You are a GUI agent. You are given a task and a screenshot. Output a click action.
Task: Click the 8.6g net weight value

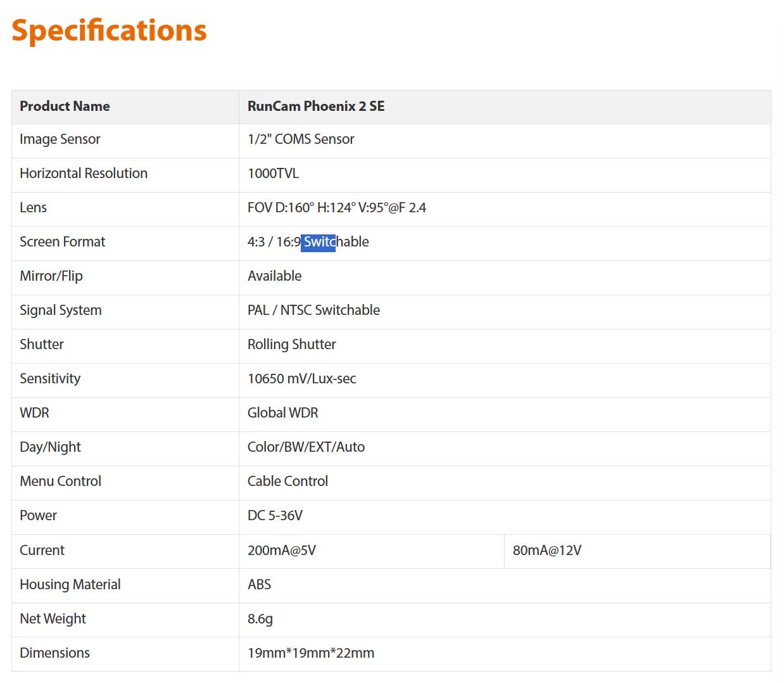pos(260,619)
